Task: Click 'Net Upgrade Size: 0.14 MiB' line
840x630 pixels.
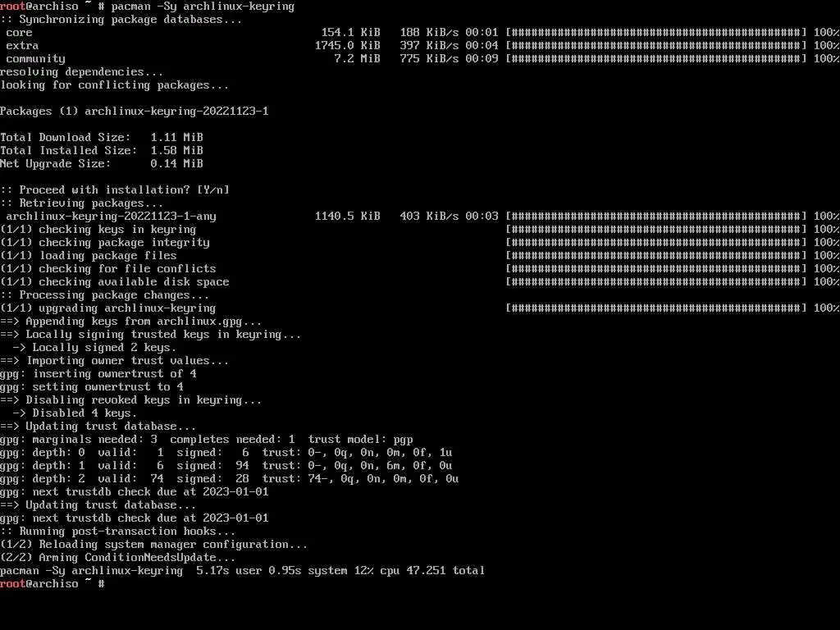Action: (x=102, y=164)
